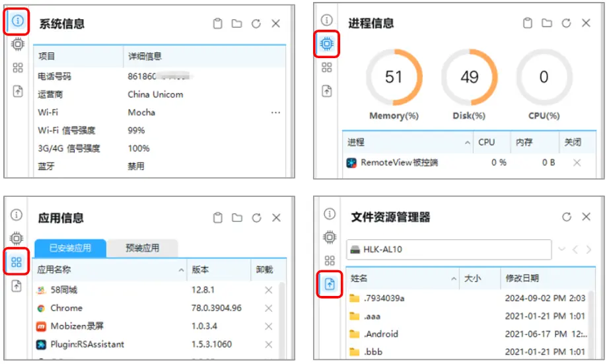Uninstall the 58同城 app

[268, 290]
